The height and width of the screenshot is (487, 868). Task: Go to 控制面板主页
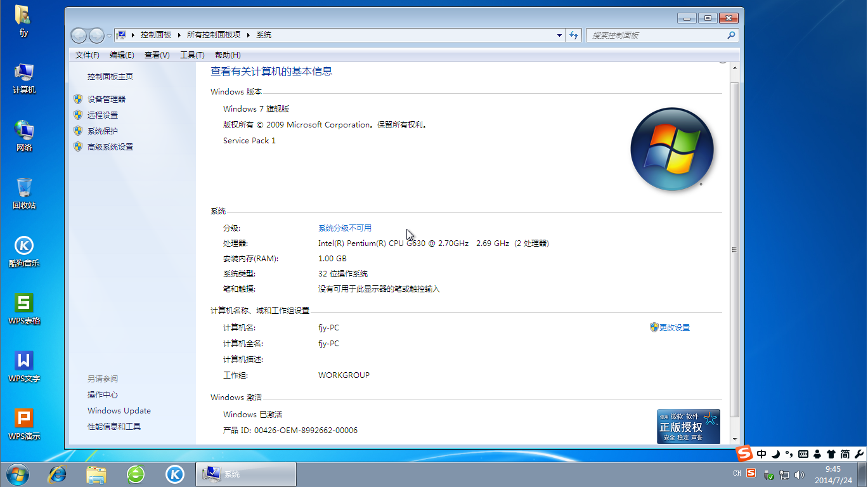click(x=110, y=77)
